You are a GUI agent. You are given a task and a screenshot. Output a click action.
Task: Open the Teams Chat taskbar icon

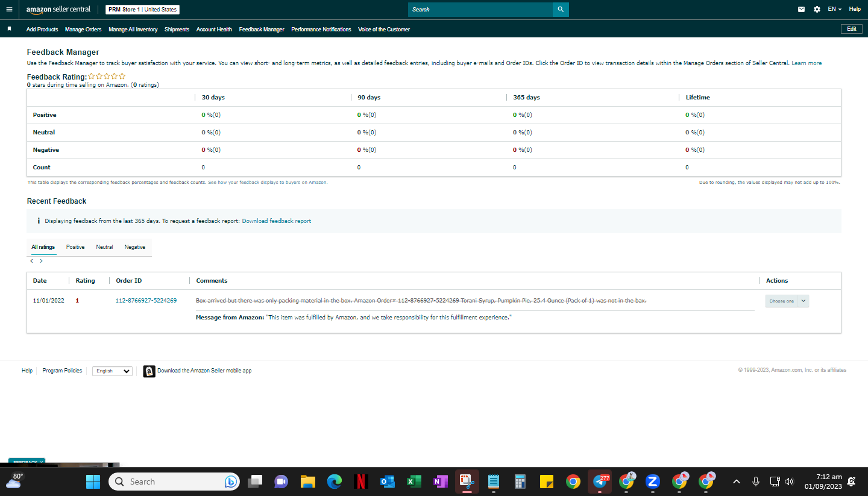point(281,482)
